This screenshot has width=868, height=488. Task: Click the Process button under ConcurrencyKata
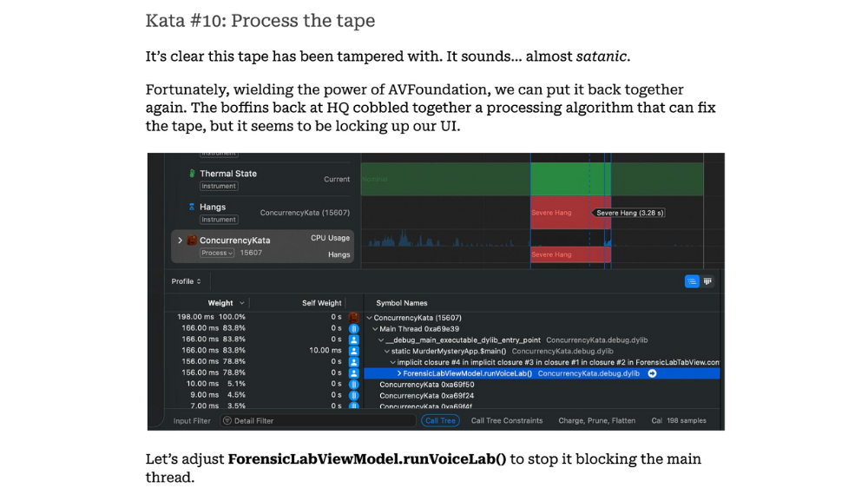click(x=217, y=254)
